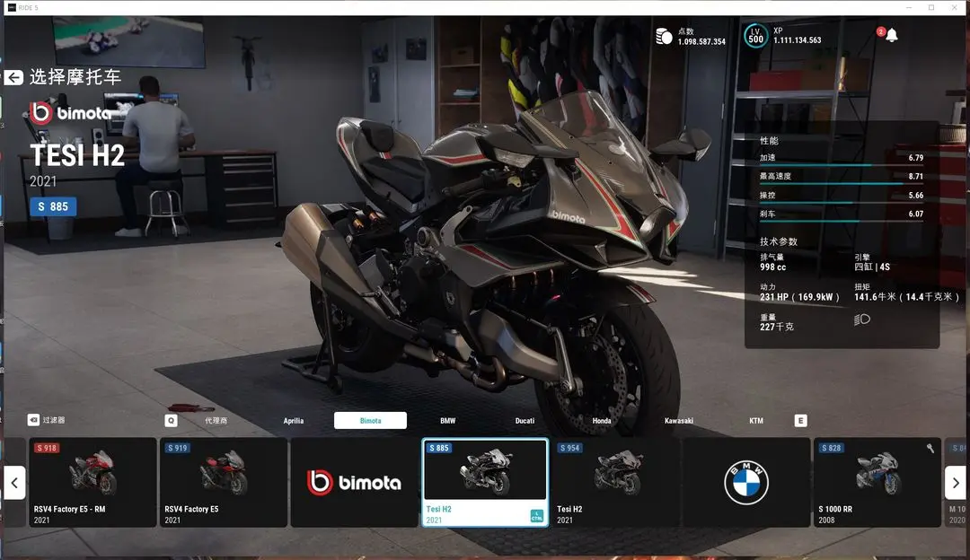Click the S 828 badge on the S 1000 RR card
Screen dimensions: 970x560
831,448
